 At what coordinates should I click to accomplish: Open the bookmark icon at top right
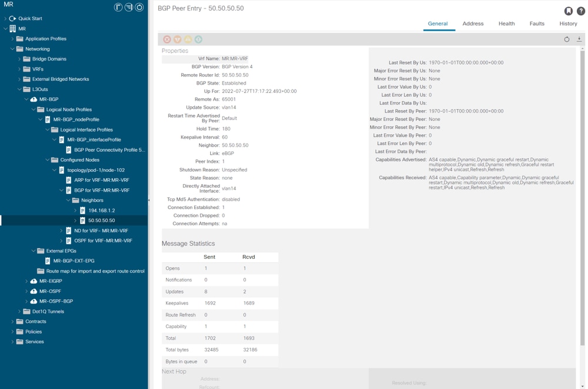[569, 11]
